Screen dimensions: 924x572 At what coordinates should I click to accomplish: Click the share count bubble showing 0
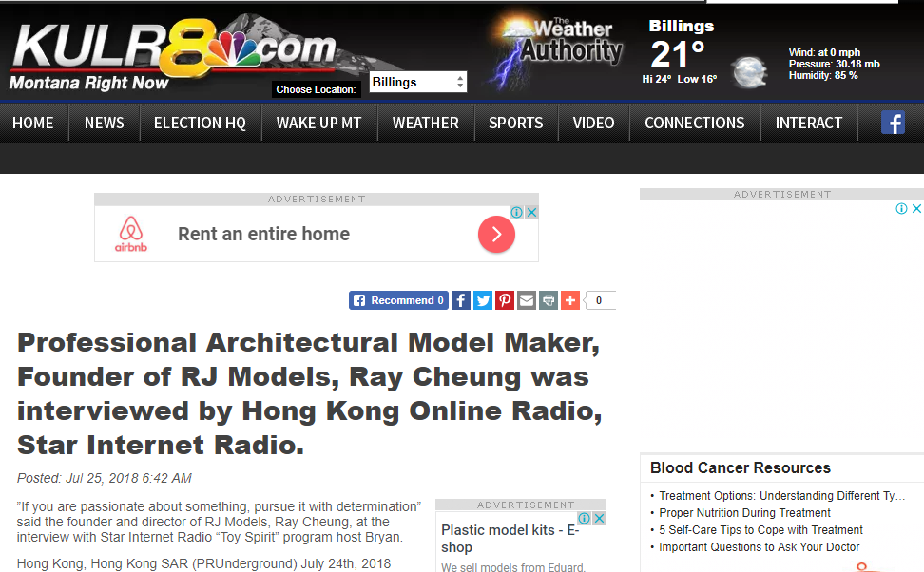599,300
